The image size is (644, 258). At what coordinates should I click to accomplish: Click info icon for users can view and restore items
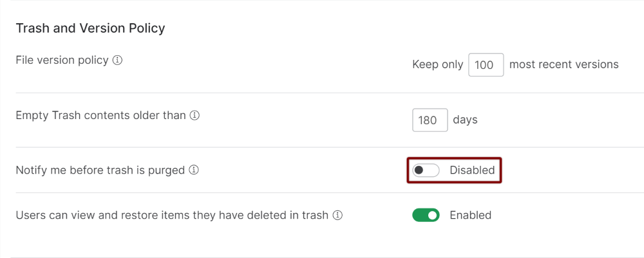click(x=337, y=215)
